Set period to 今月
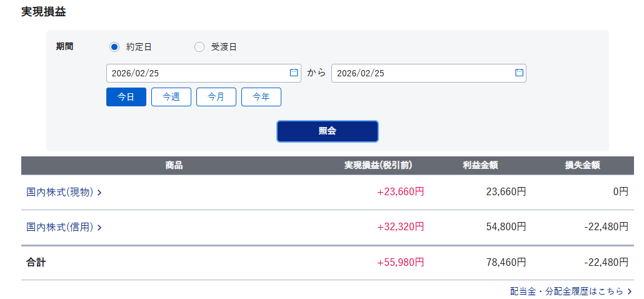Screen dimensions: 644x299 [216, 97]
